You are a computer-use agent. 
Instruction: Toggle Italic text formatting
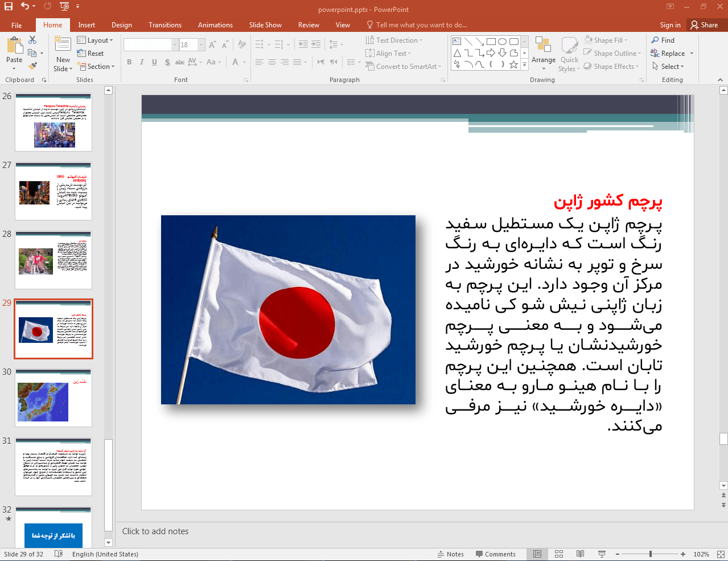pyautogui.click(x=142, y=62)
